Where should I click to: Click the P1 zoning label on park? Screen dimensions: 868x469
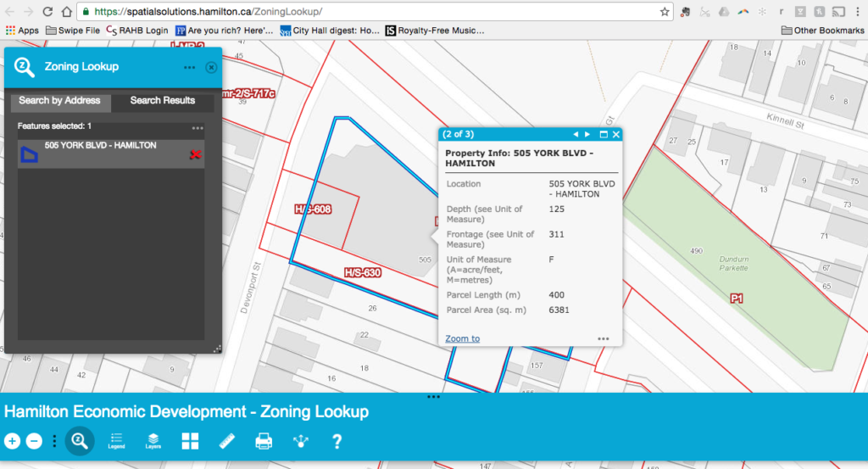[737, 299]
